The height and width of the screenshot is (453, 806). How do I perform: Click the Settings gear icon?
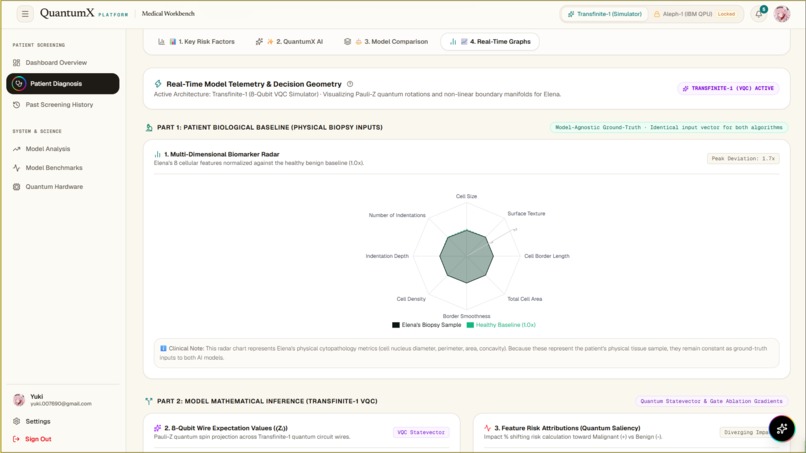[16, 422]
